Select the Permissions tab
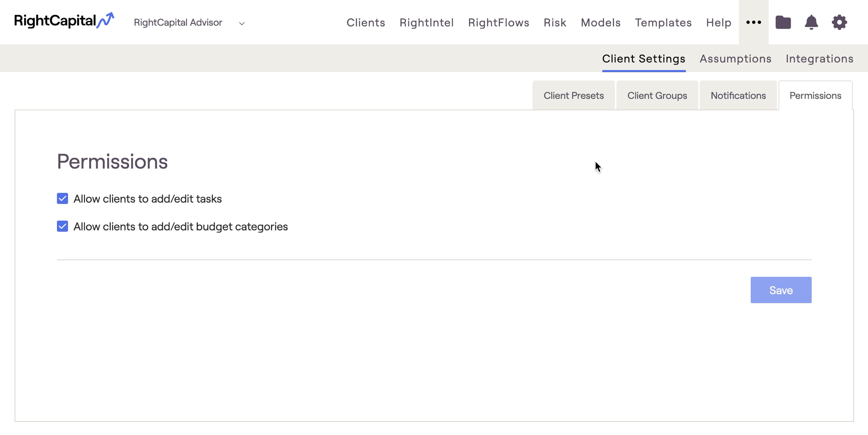Screen dimensions: 868x435 click(815, 96)
